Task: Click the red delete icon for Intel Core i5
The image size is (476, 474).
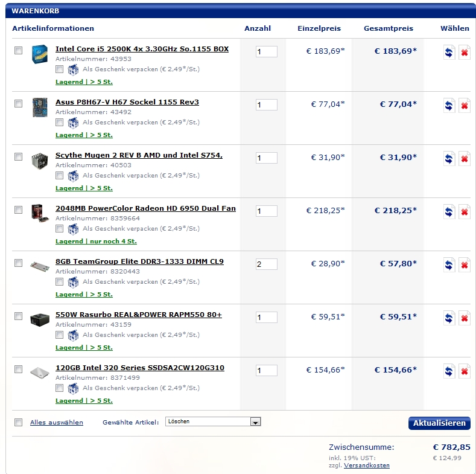Action: 464,53
